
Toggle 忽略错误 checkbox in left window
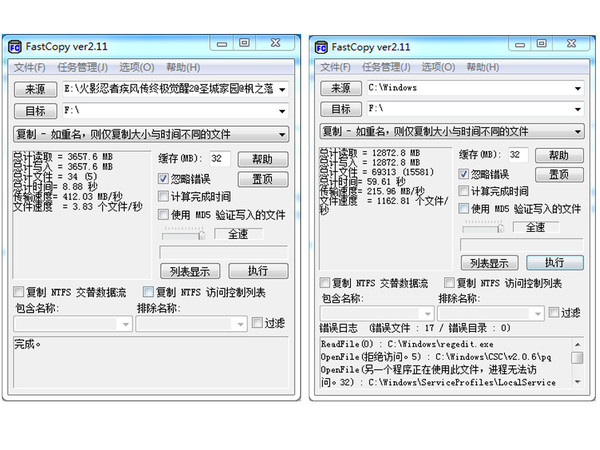coord(163,179)
